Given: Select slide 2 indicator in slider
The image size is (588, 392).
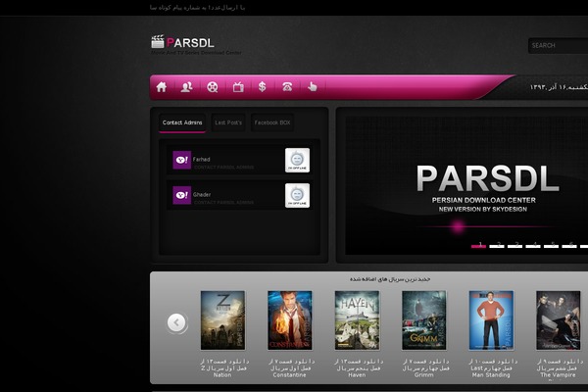Looking at the screenshot, I should click(497, 245).
